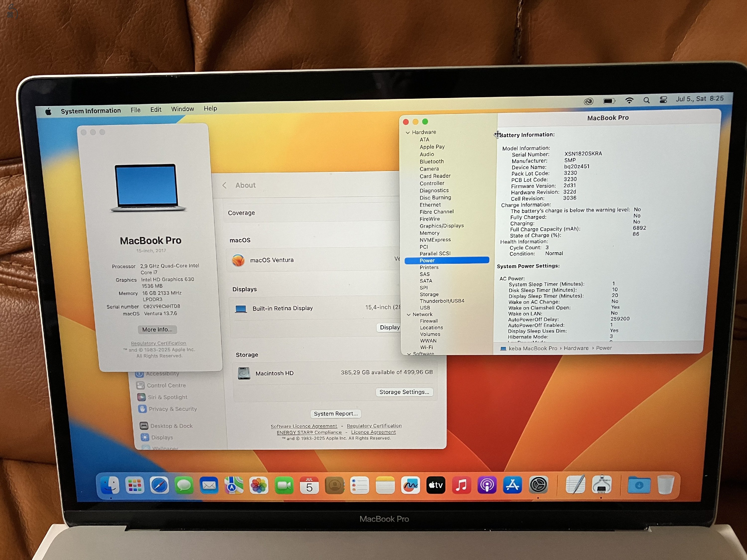747x560 pixels.
Task: Open Creative Cloud menu bar icon
Action: pos(589,101)
